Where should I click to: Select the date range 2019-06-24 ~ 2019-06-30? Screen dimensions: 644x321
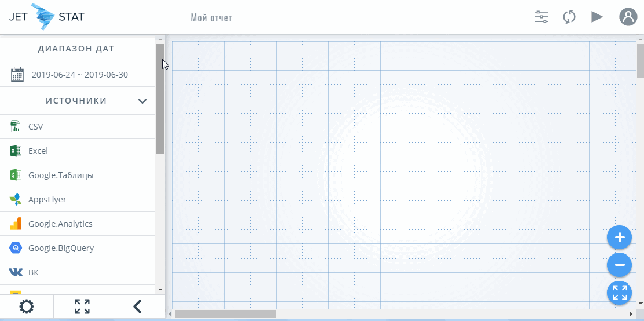[x=80, y=75]
